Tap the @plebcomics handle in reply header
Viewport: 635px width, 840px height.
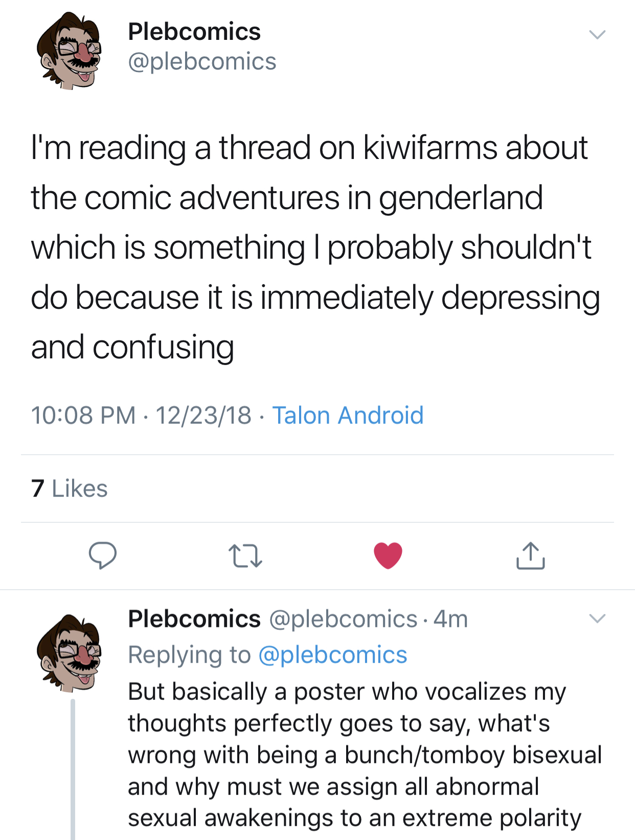pyautogui.click(x=343, y=619)
